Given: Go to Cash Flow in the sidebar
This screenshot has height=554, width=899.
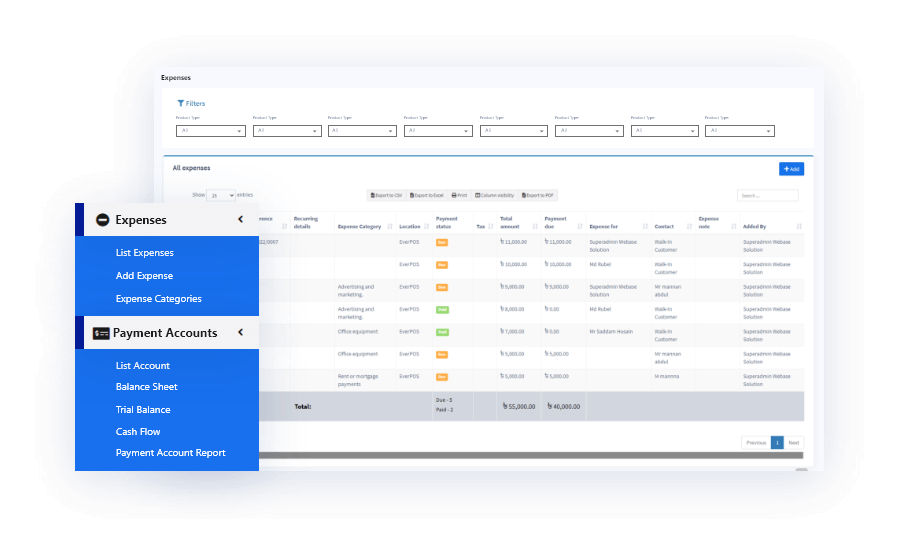Looking at the screenshot, I should (138, 432).
